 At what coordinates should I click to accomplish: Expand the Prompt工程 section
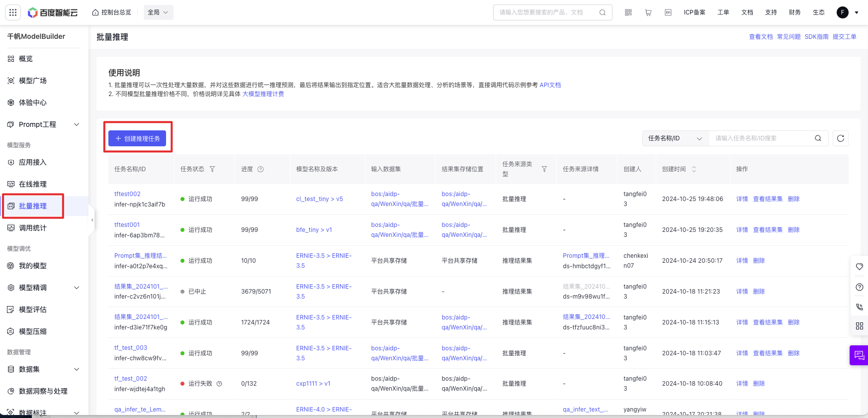(x=77, y=124)
